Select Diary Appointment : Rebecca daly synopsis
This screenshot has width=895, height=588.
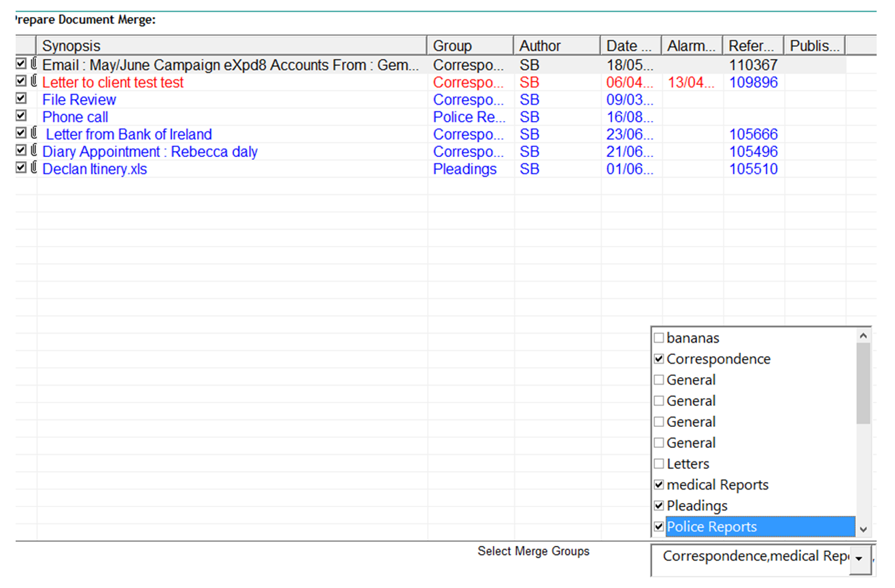[x=150, y=152]
